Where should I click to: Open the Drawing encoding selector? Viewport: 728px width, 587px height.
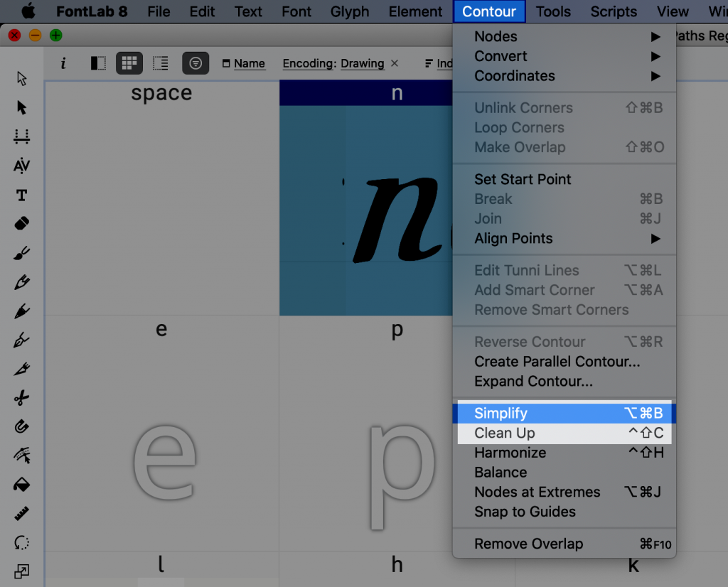[x=362, y=63]
